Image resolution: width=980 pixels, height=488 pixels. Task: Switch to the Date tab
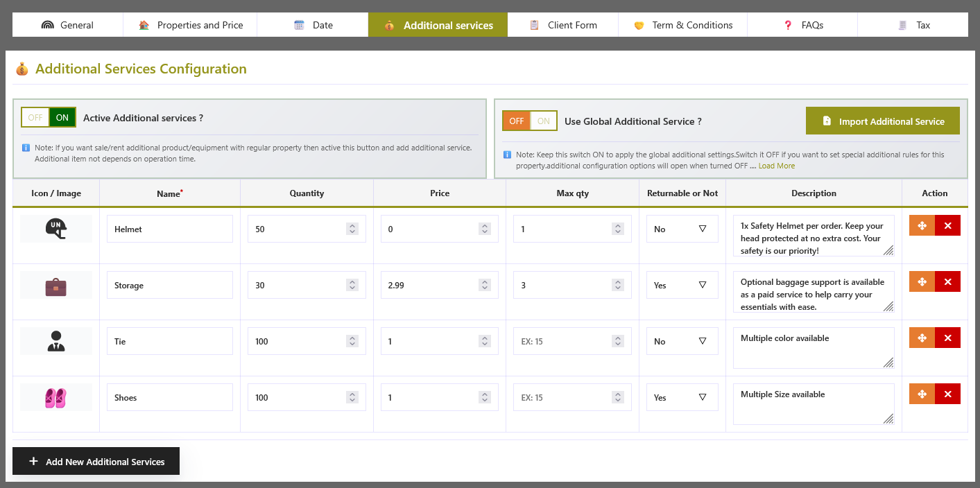tap(313, 25)
